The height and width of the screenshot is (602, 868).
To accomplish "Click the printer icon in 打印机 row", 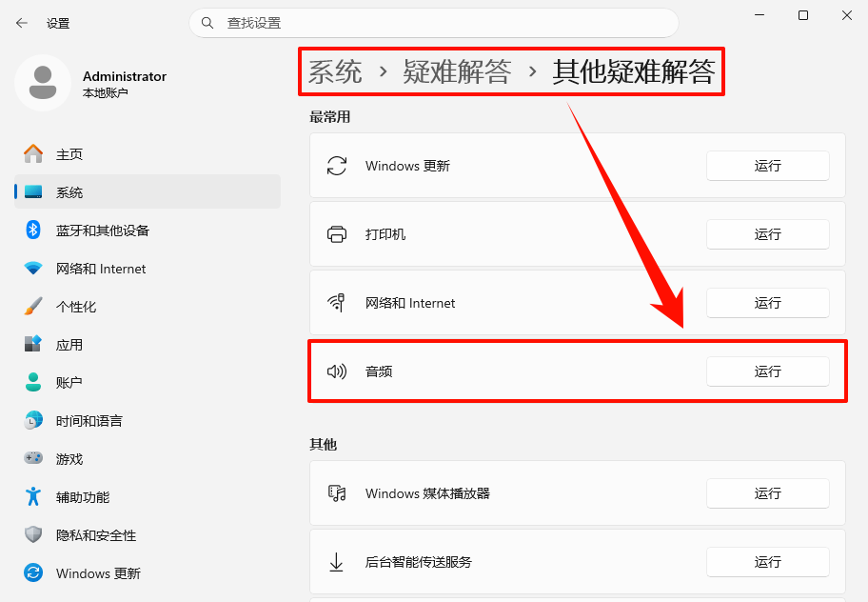I will [x=337, y=234].
